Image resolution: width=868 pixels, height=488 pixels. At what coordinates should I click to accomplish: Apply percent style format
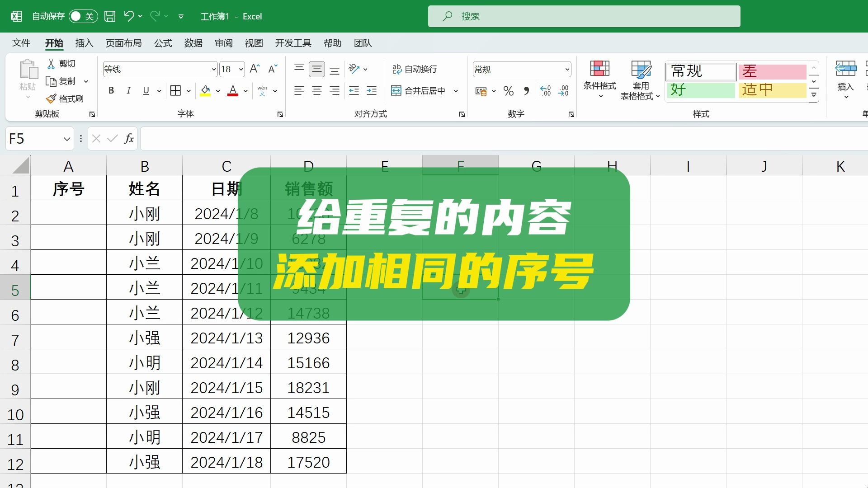509,91
